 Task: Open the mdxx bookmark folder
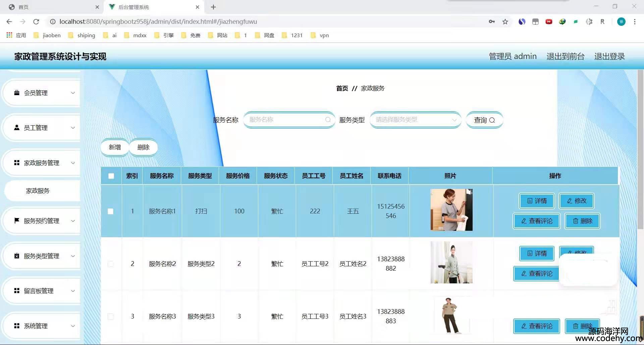click(135, 35)
